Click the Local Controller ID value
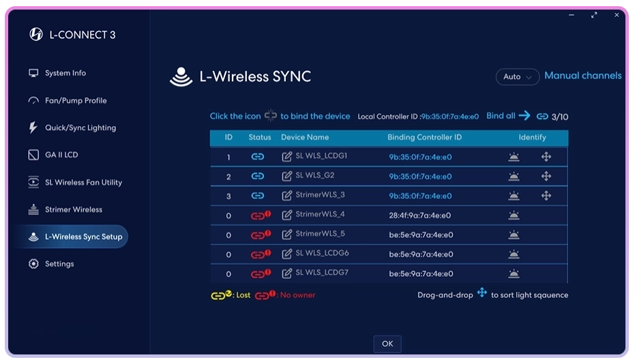Screen dimensions: 635x364 (449, 117)
